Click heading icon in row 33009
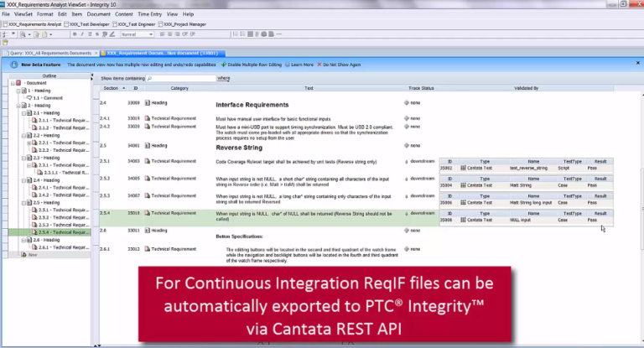Screen dimensions: 644x348 tap(148, 102)
